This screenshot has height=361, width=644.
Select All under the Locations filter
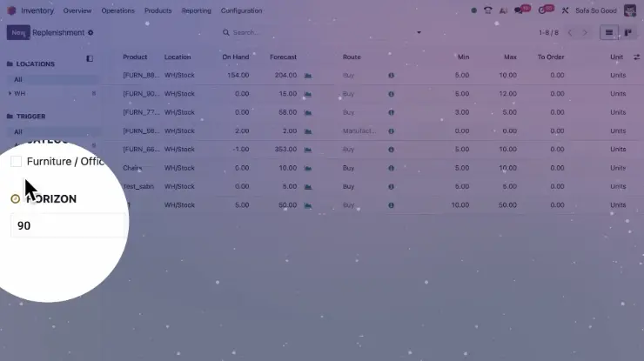(18, 79)
